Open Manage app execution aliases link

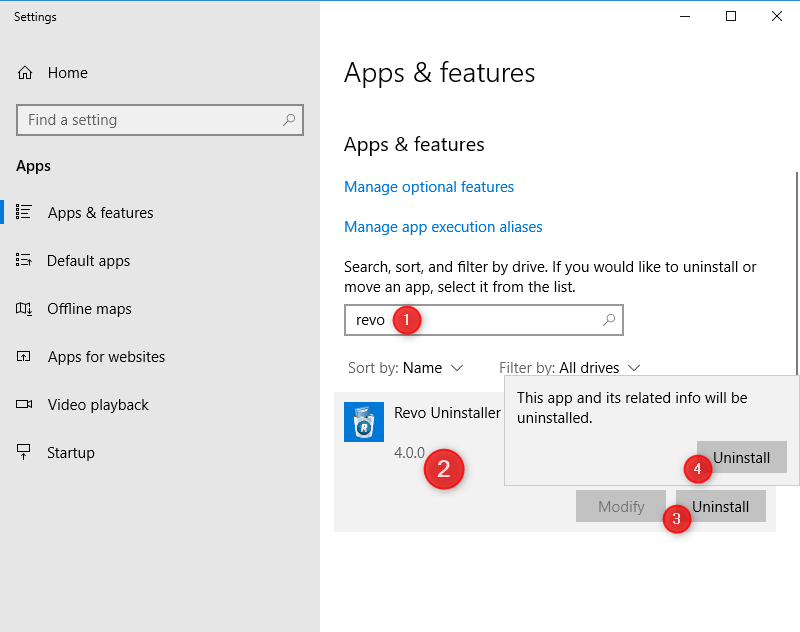click(x=443, y=226)
